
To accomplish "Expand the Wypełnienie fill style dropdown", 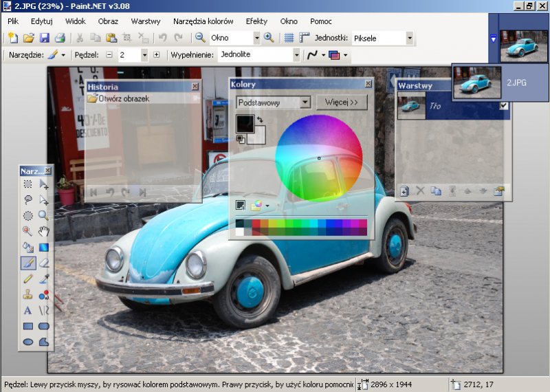I will (x=296, y=54).
